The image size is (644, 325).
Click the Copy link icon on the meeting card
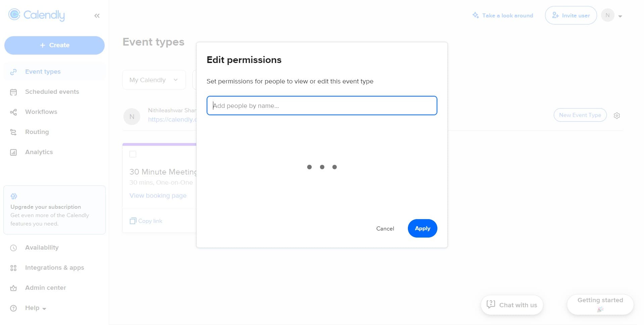click(x=132, y=221)
